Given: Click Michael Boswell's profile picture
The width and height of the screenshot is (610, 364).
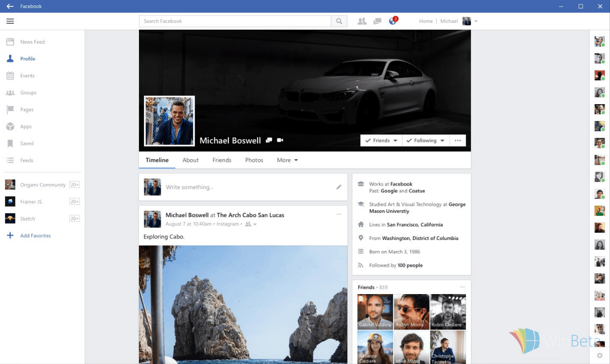Looking at the screenshot, I should click(169, 121).
